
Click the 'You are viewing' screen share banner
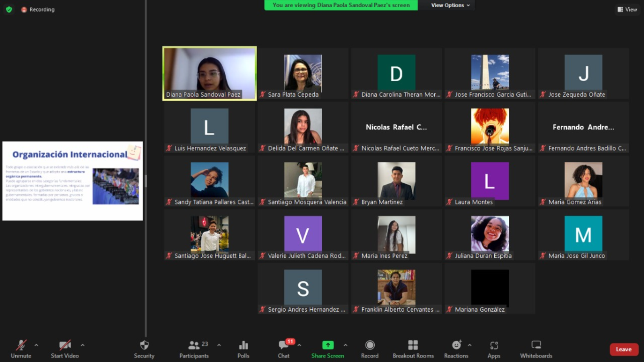341,5
